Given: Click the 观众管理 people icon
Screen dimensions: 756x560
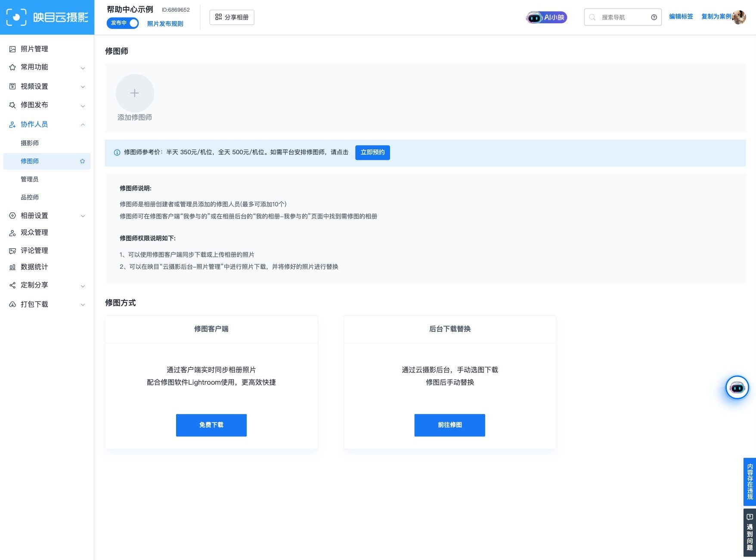Looking at the screenshot, I should [12, 233].
